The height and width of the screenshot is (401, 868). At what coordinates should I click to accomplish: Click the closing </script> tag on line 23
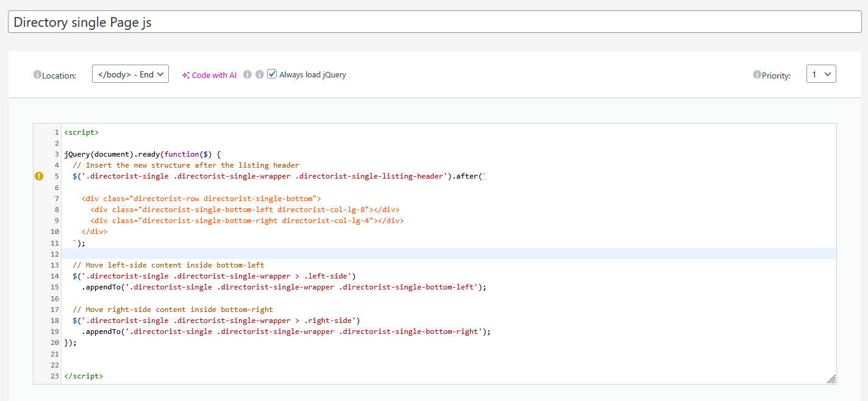click(84, 376)
